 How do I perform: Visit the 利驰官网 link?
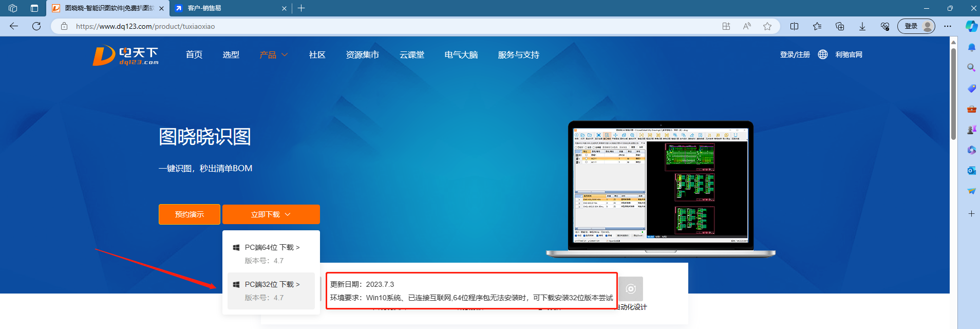tap(849, 54)
